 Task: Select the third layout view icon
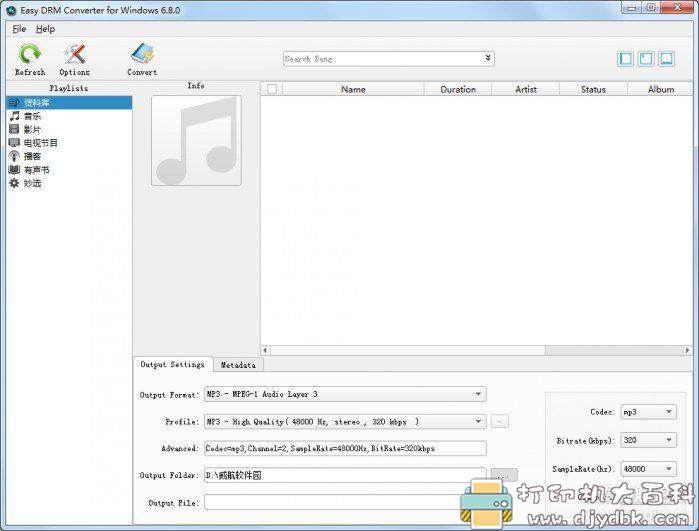[x=666, y=59]
